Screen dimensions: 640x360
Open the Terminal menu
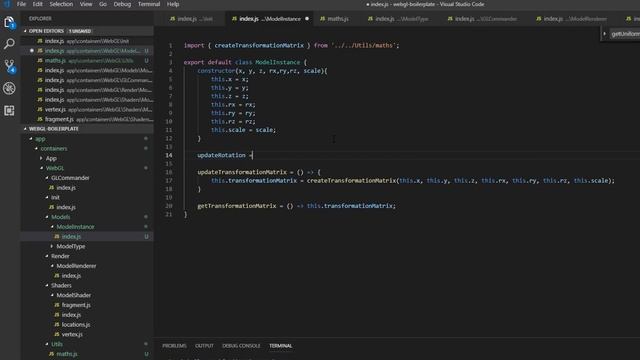pos(149,4)
